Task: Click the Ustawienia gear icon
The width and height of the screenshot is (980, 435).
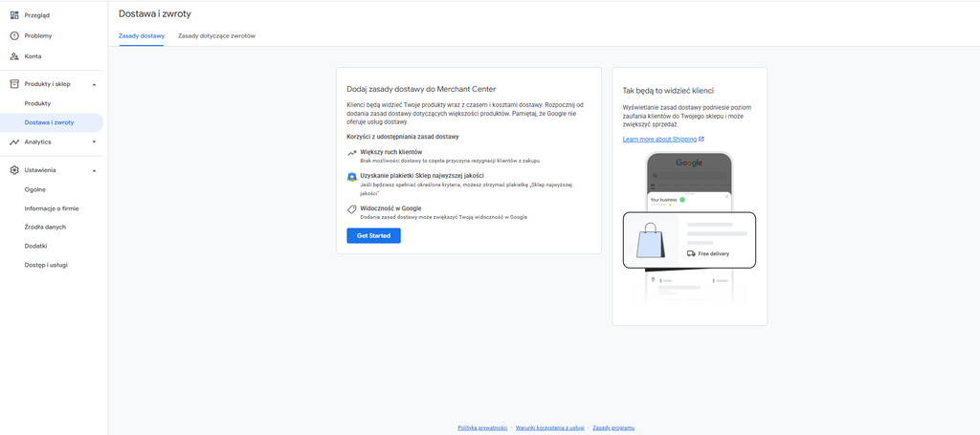Action: tap(14, 170)
